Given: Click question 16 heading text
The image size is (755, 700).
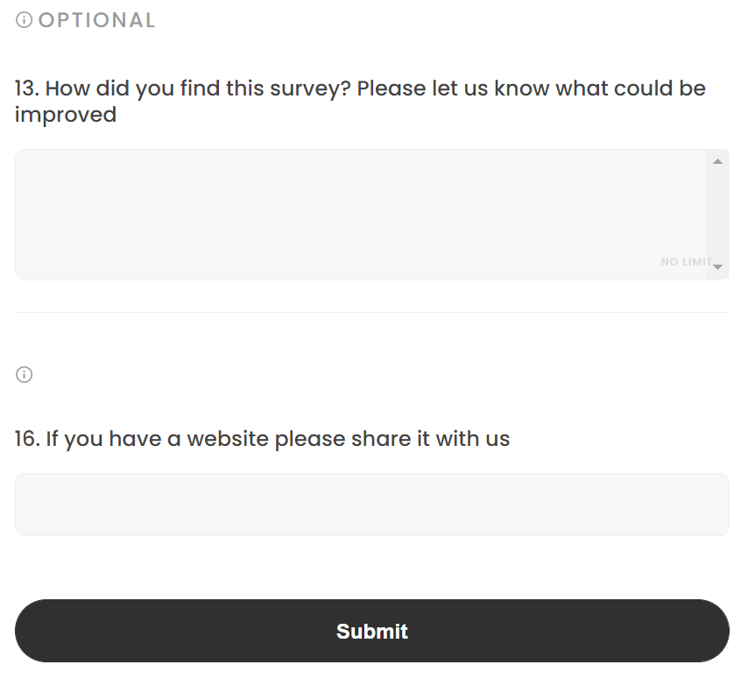Looking at the screenshot, I should pos(262,438).
